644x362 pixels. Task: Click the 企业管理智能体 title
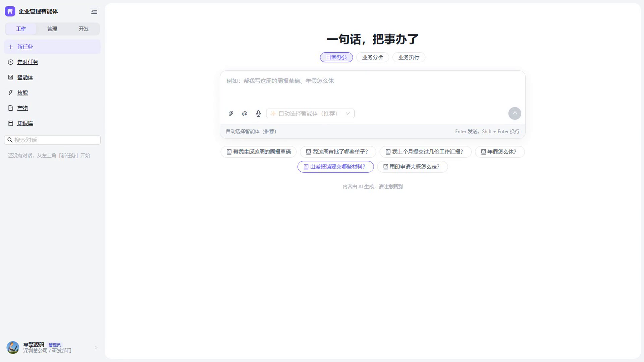point(38,11)
